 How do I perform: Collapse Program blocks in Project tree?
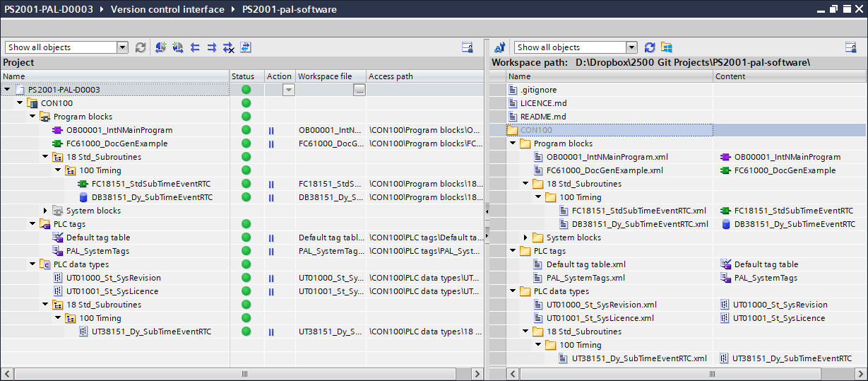[32, 117]
